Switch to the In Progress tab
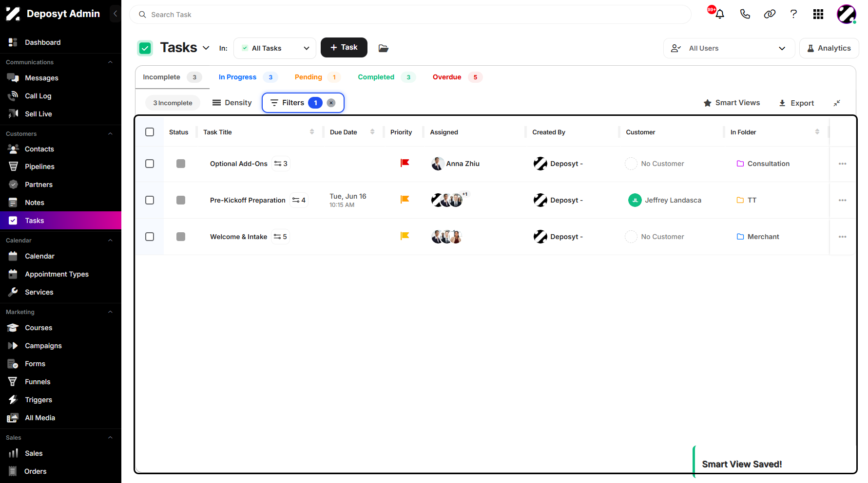Screen dimensions: 868x483 point(248,77)
